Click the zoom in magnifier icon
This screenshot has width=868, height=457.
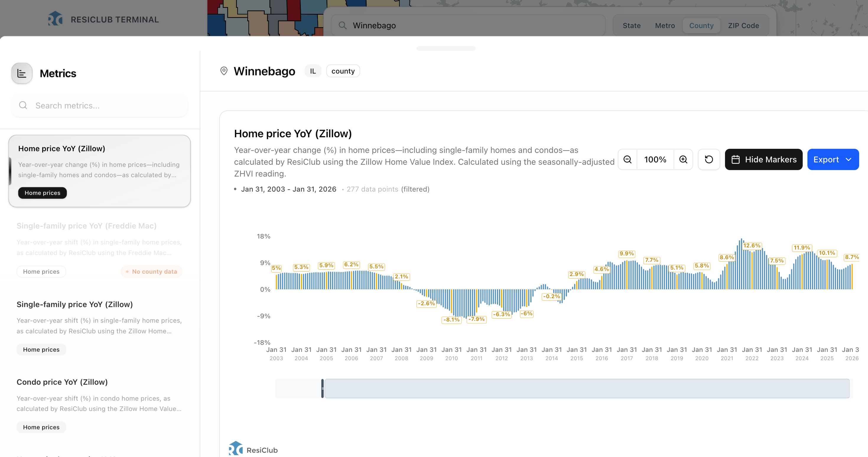pyautogui.click(x=683, y=159)
